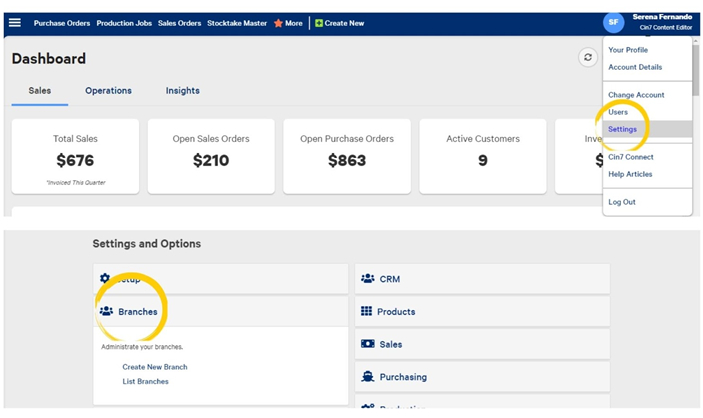Expand the Branches settings section
This screenshot has width=703, height=418.
pyautogui.click(x=137, y=312)
